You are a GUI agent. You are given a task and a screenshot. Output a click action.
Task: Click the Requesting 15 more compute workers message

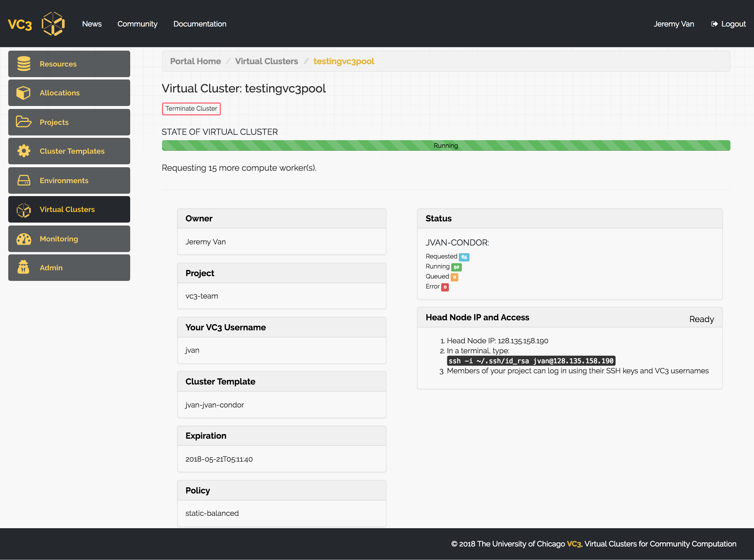point(239,168)
